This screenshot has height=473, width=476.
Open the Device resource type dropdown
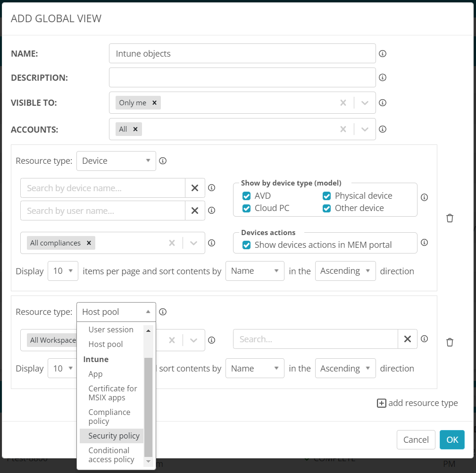pos(116,161)
